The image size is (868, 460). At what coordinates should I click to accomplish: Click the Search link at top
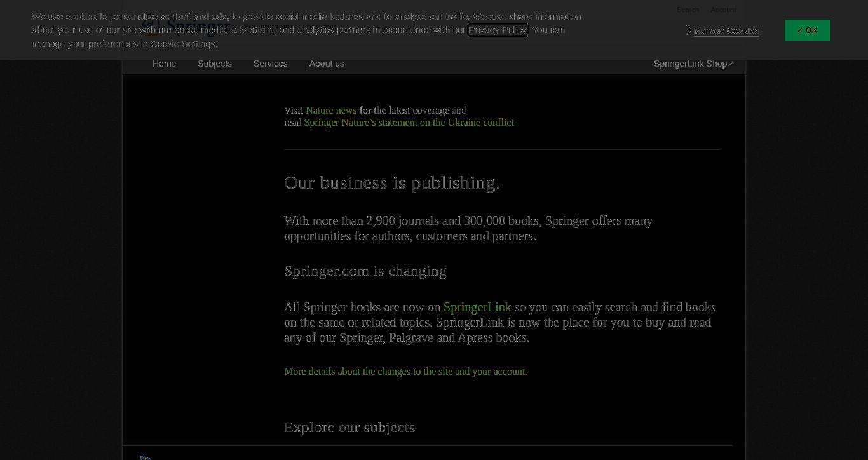click(688, 10)
